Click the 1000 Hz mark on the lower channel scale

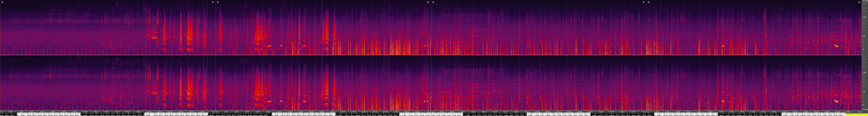tap(864, 72)
